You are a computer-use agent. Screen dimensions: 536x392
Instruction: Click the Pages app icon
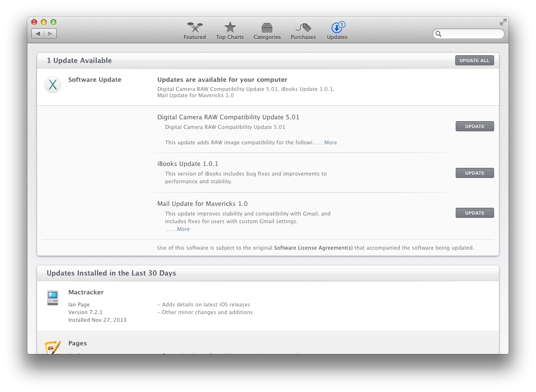pos(52,347)
